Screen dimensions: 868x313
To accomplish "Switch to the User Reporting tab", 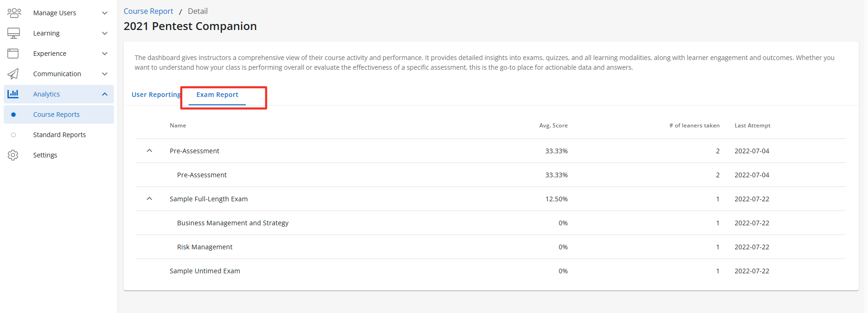I will coord(156,95).
